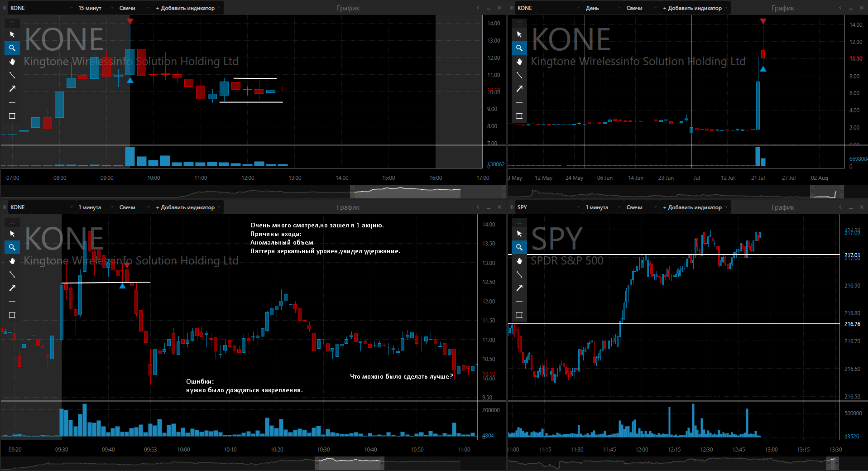This screenshot has width=868, height=471.
Task: Open the '1 минута' timeframe dropdown of KONE chart
Action: click(x=96, y=207)
